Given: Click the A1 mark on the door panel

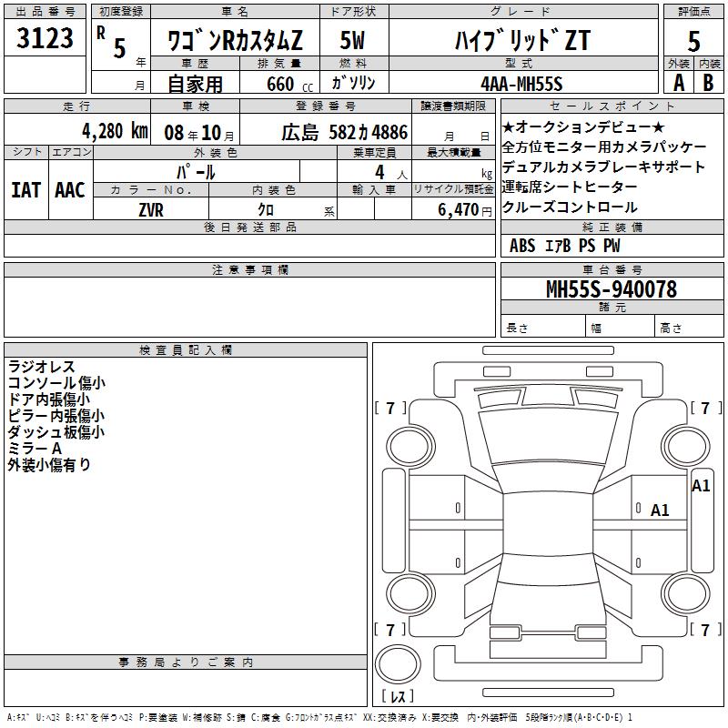Looking at the screenshot, I should 660,511.
